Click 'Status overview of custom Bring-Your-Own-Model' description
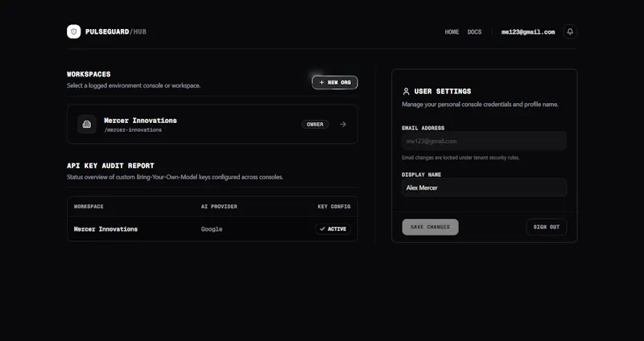Screen dimensions: 644x341 pyautogui.click(x=175, y=177)
